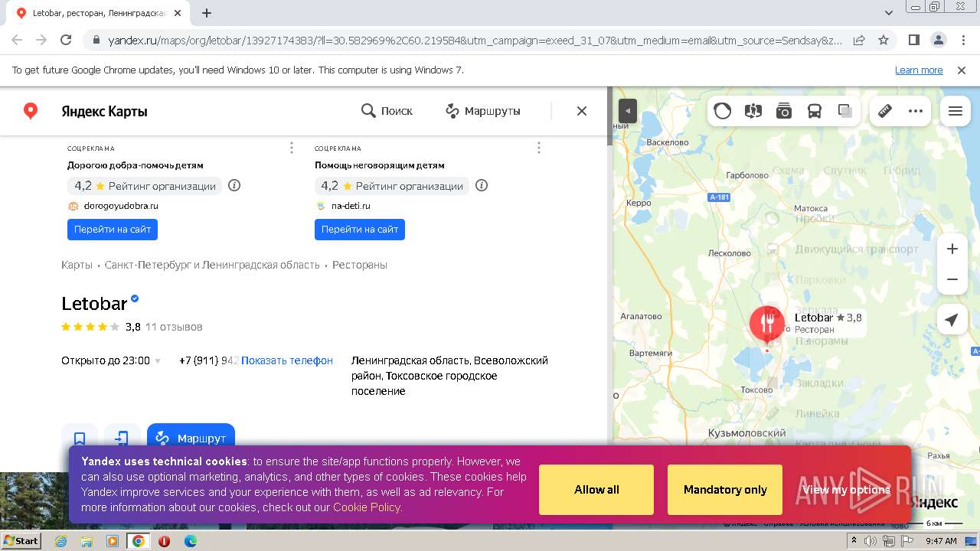The width and height of the screenshot is (980, 551).
Task: Open Windows Explorer folder from taskbar
Action: pos(87,541)
